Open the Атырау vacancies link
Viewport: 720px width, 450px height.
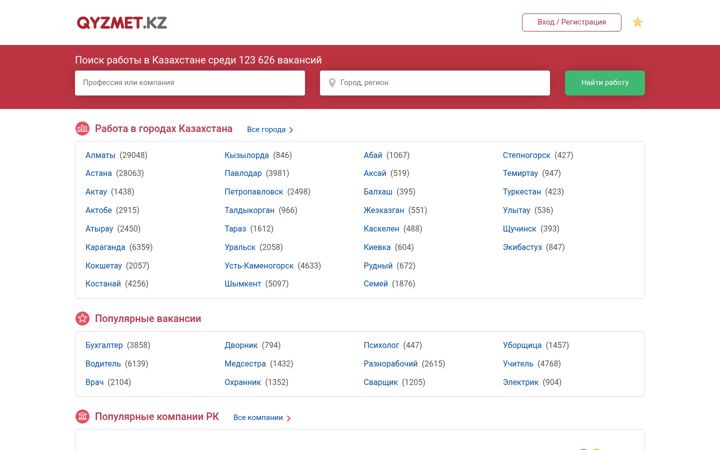(99, 229)
